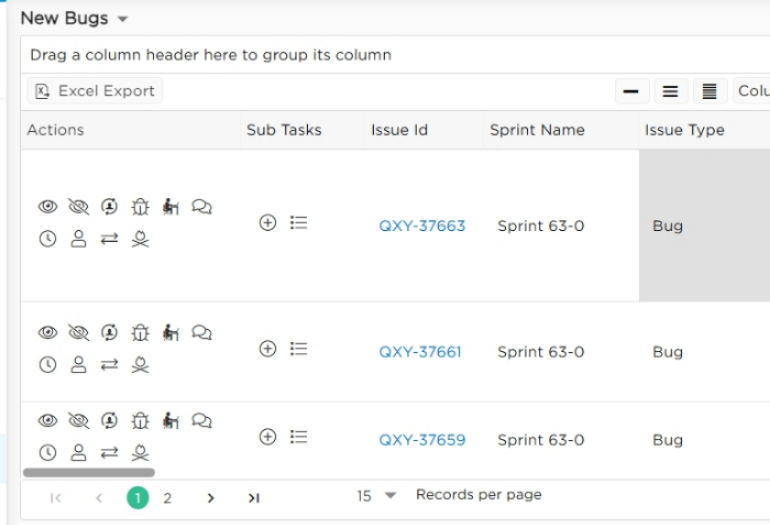This screenshot has width=770, height=525.
Task: Click the bug icon for QXY-37663
Action: [140, 207]
